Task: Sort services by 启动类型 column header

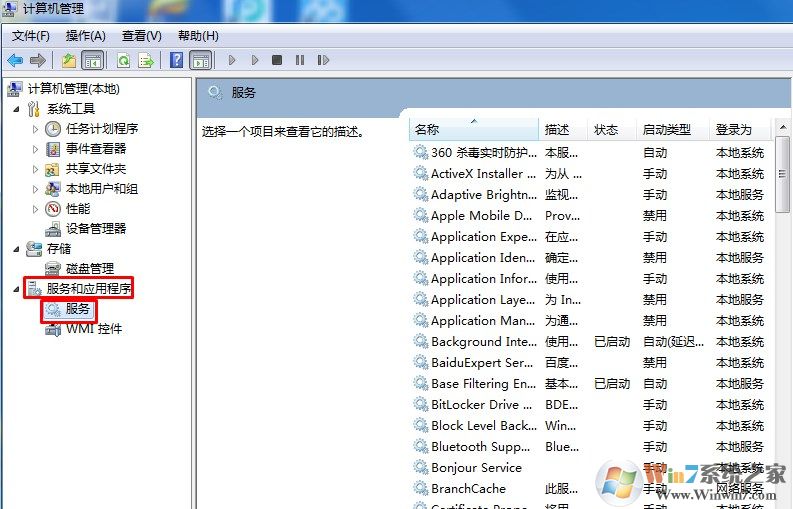Action: click(666, 130)
